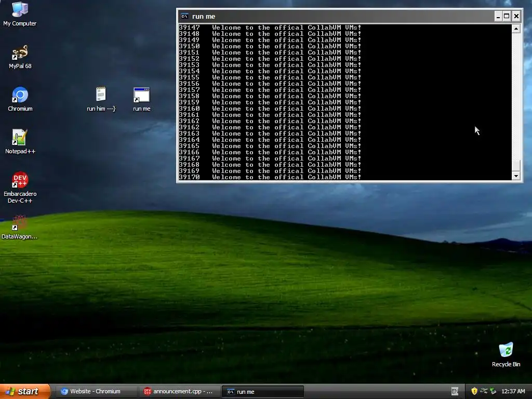Open the EN language bar indicator
The width and height of the screenshot is (532, 399).
click(455, 391)
